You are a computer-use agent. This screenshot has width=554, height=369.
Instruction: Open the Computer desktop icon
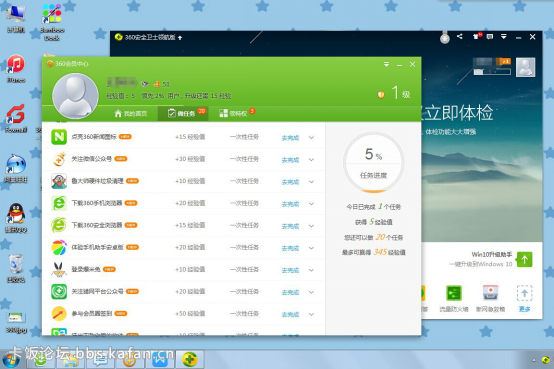pos(16,19)
